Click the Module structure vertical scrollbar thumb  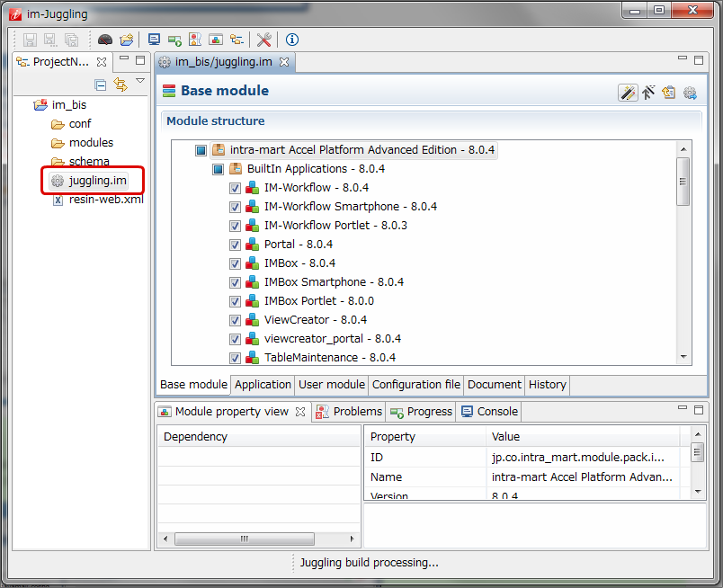683,182
